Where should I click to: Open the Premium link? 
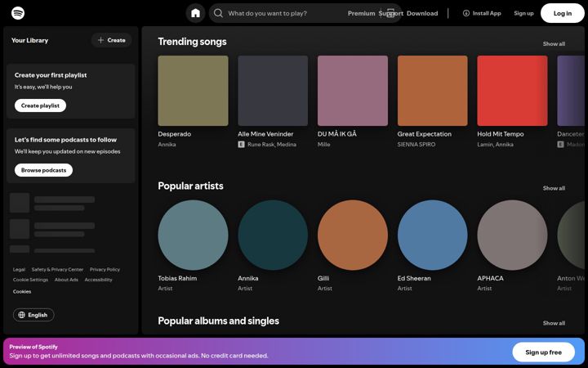tap(361, 13)
